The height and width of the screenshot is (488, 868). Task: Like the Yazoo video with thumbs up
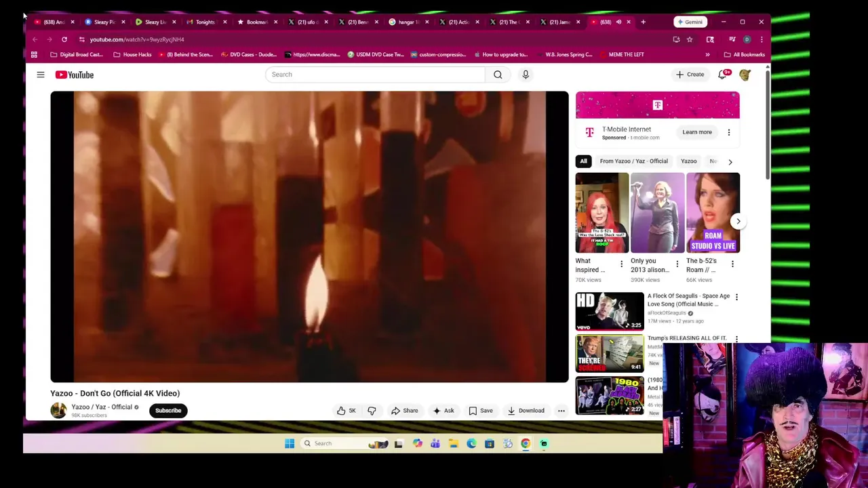(346, 411)
